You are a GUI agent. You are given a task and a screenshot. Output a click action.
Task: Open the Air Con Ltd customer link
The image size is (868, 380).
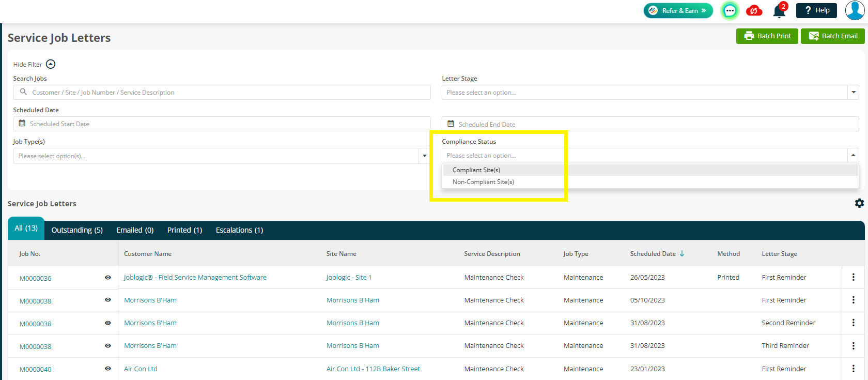coord(141,369)
